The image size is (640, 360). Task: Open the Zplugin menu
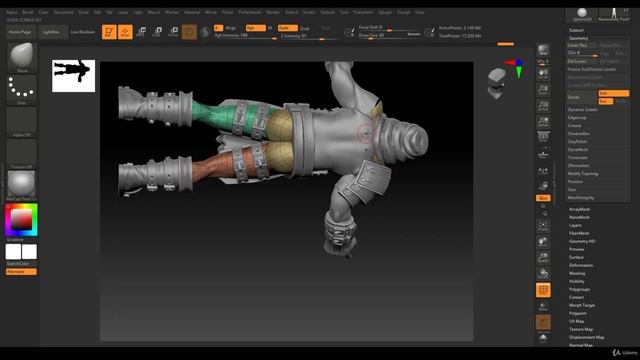[x=385, y=12]
